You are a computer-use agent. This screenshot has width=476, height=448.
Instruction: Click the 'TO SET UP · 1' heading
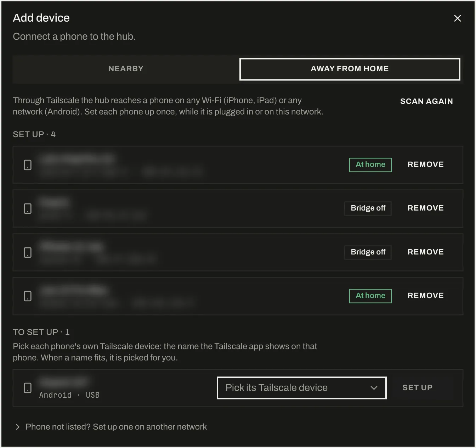41,332
